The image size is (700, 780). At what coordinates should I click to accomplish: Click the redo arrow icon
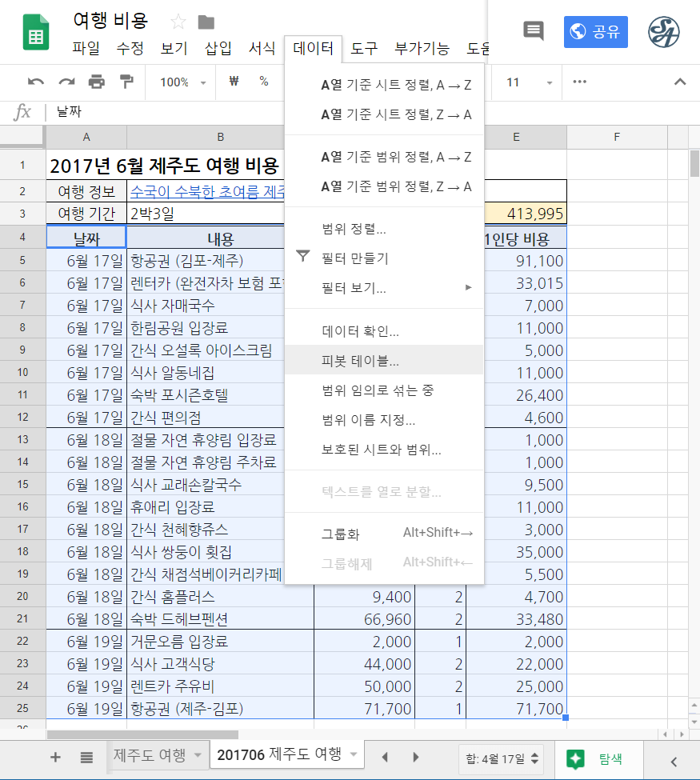(x=66, y=82)
